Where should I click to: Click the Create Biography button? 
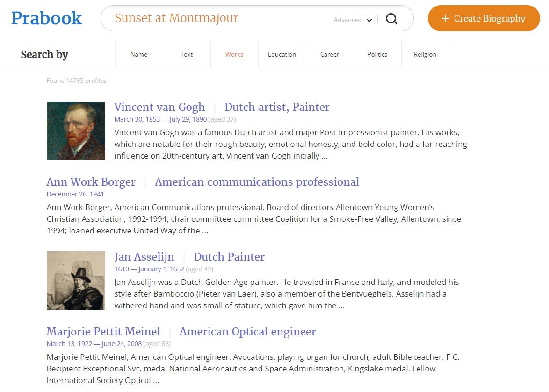click(x=484, y=18)
